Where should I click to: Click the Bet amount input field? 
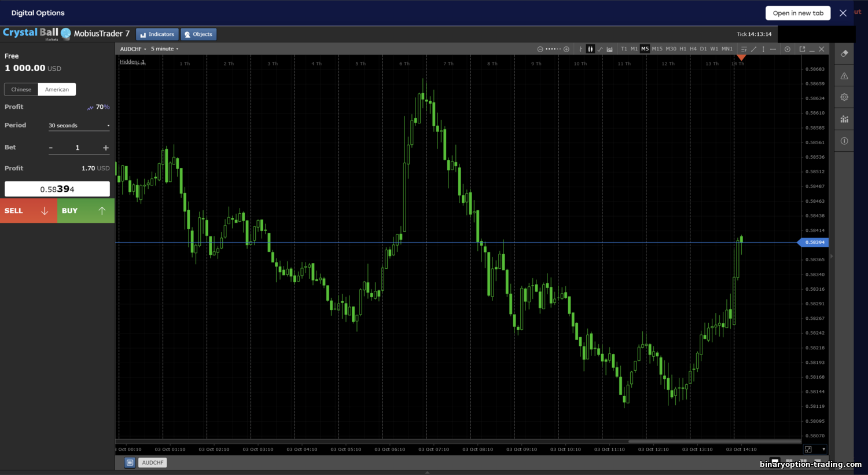(x=78, y=148)
